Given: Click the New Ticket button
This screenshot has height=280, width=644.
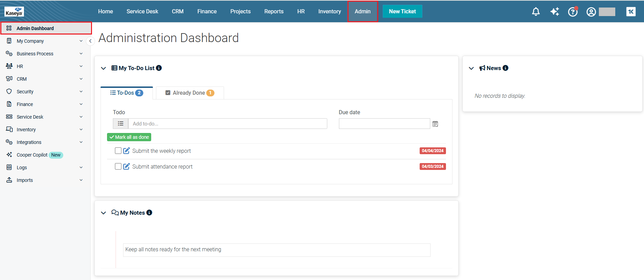Looking at the screenshot, I should [402, 11].
